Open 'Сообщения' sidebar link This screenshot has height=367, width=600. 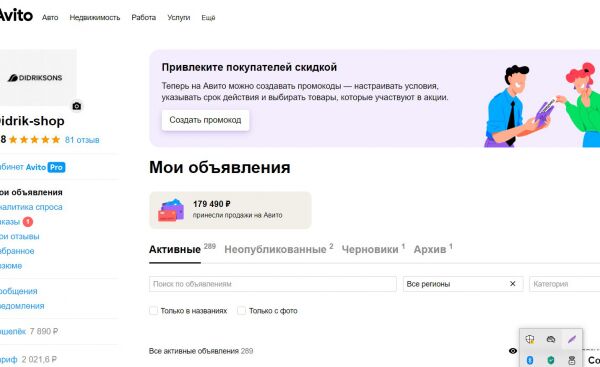[x=19, y=291]
